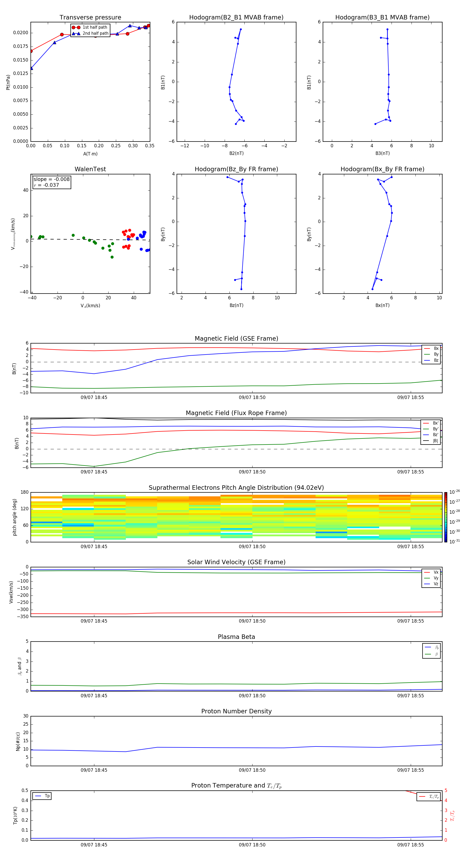Click the By' entry in flux rope legend
The height and width of the screenshot is (868, 473).
pyautogui.click(x=431, y=429)
